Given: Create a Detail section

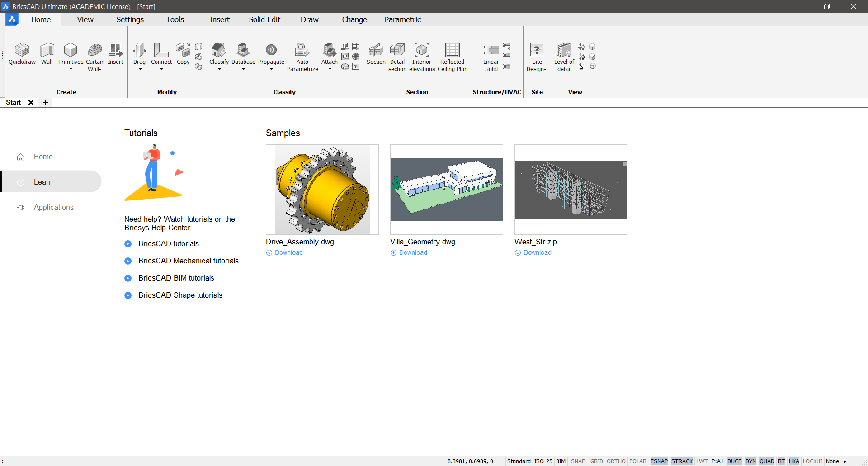Looking at the screenshot, I should pos(397,57).
